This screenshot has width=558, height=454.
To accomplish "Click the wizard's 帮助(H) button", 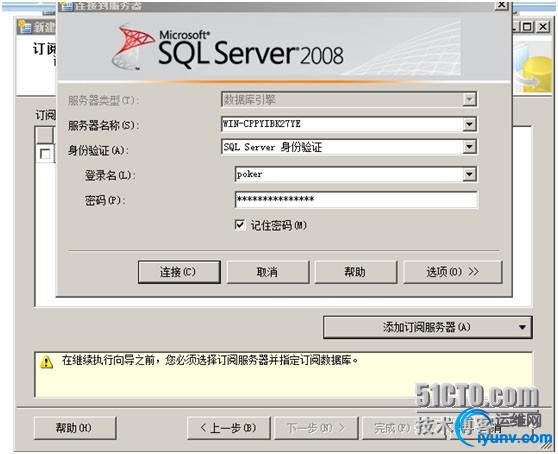I will pyautogui.click(x=75, y=428).
